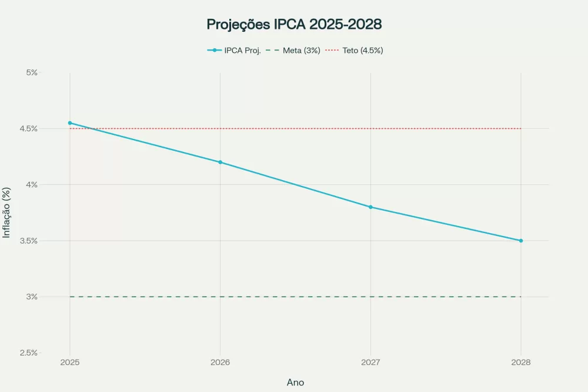Click the chart title Projeções IPCA 2025-2028
This screenshot has height=392, width=588.
(x=294, y=24)
